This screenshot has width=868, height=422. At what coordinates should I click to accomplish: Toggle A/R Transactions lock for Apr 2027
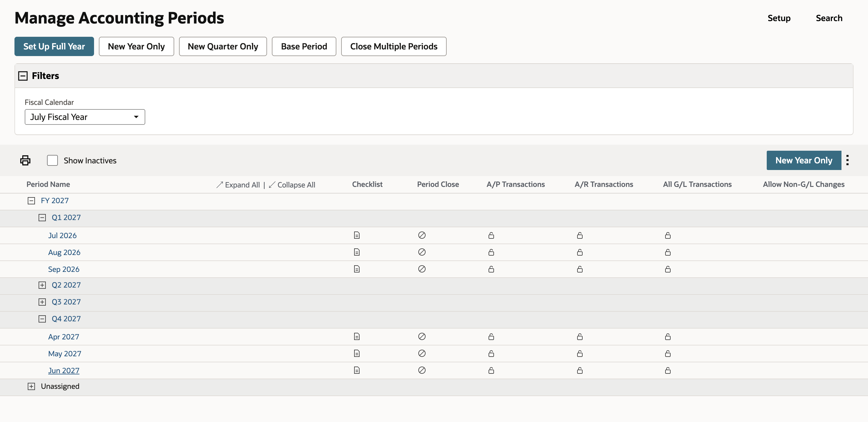[580, 336]
